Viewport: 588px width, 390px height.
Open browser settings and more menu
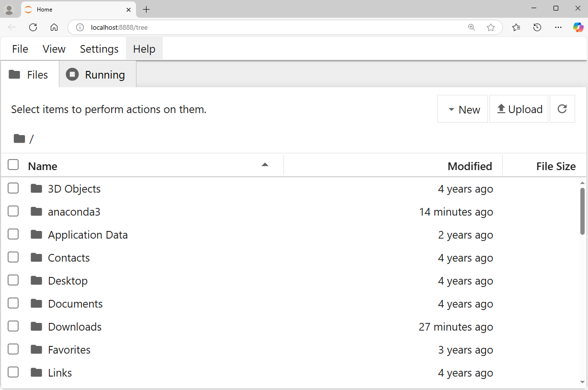pos(558,27)
